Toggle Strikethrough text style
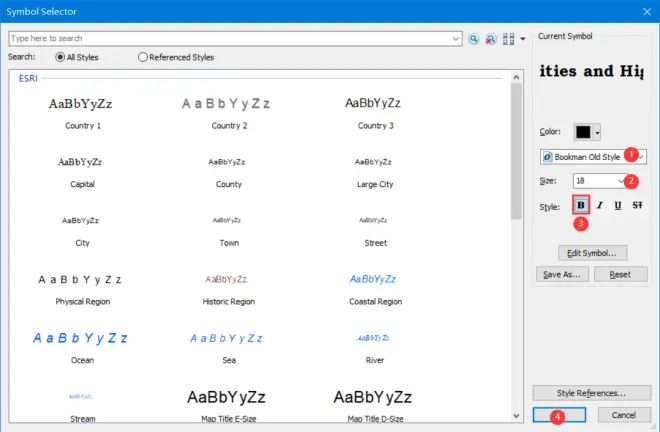Image resolution: width=660 pixels, height=432 pixels. [637, 205]
